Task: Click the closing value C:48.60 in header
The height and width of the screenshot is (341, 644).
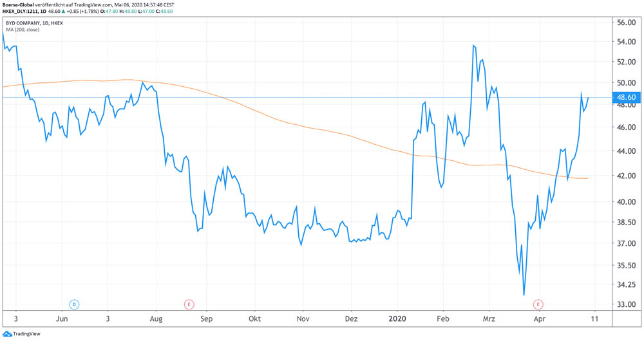Action: tap(164, 11)
